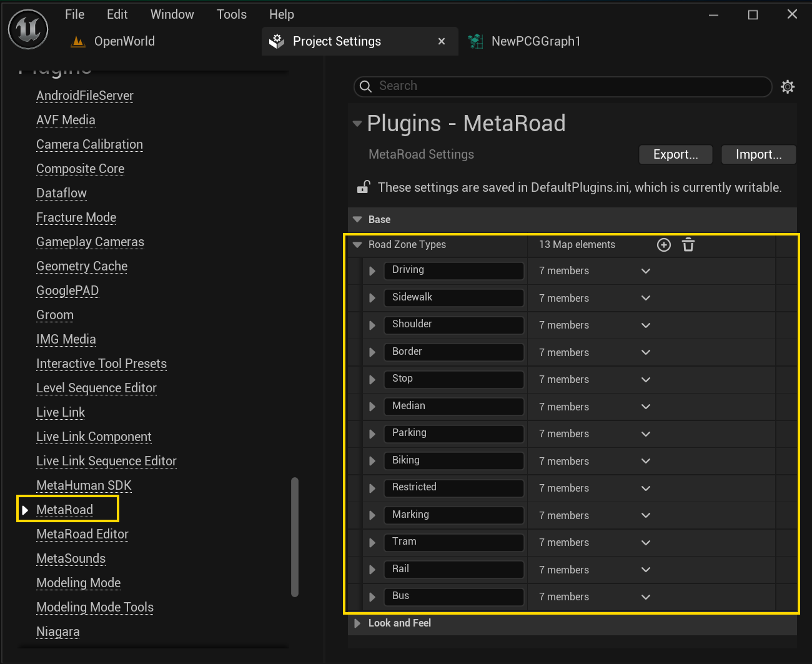The width and height of the screenshot is (812, 664).
Task: Edit the Tram key name field
Action: 454,542
